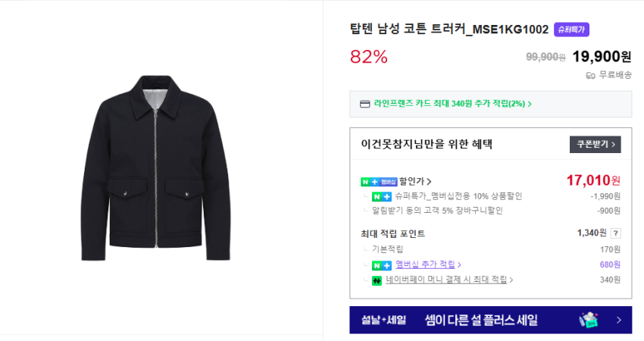644x341 pixels.
Task: Click the credit card icon in card banner
Action: coord(364,104)
